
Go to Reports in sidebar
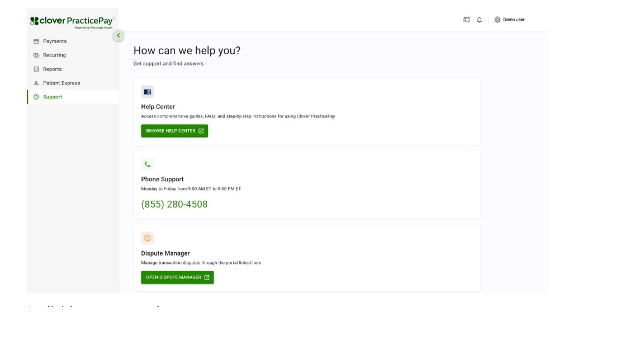click(x=73, y=69)
